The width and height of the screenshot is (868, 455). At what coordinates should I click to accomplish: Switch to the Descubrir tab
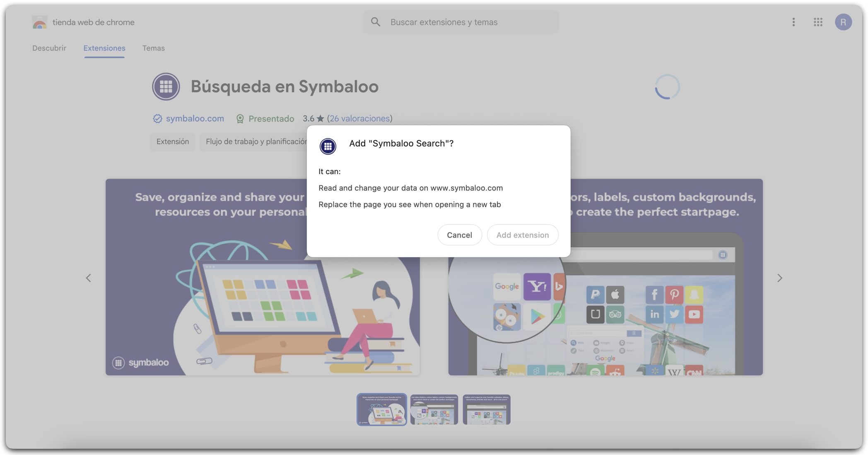[49, 48]
